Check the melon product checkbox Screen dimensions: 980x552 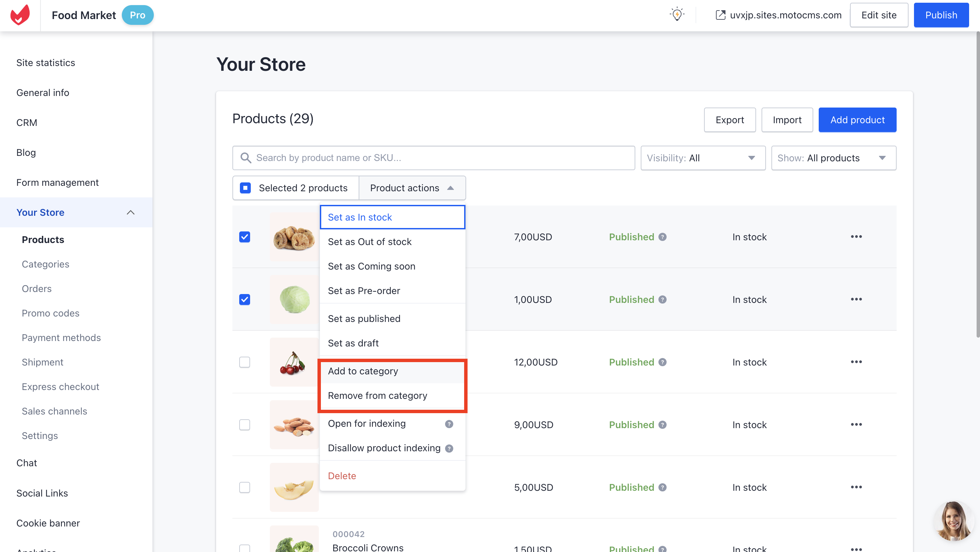[x=245, y=487]
